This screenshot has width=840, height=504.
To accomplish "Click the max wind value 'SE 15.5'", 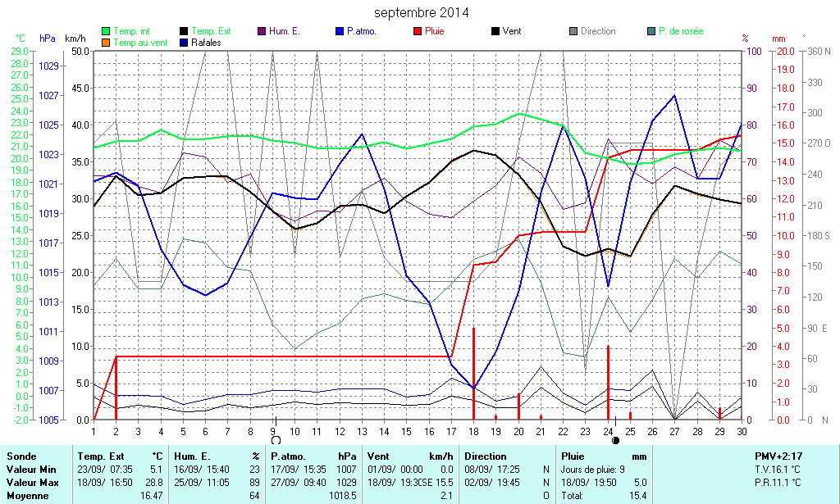I will 438,483.
